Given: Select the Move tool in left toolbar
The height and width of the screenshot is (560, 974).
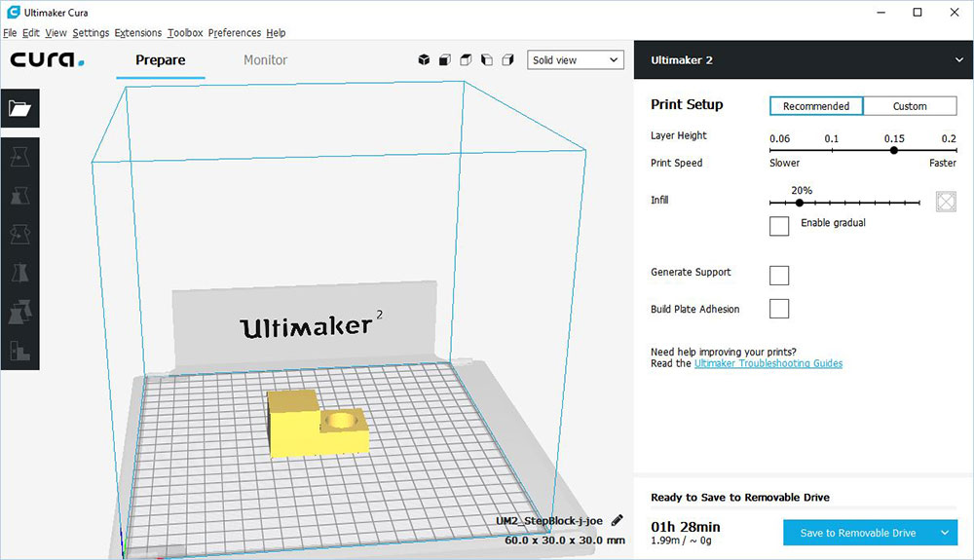Looking at the screenshot, I should coord(20,156).
